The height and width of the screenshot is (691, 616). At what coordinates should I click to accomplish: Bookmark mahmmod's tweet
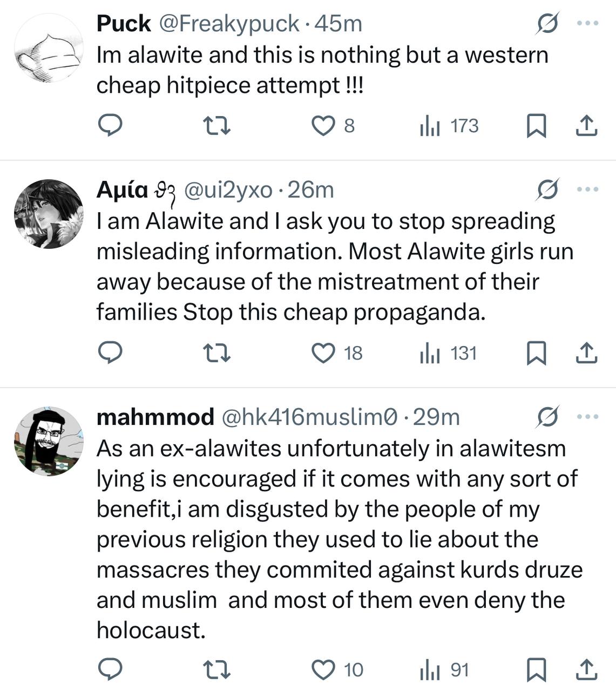[536, 670]
